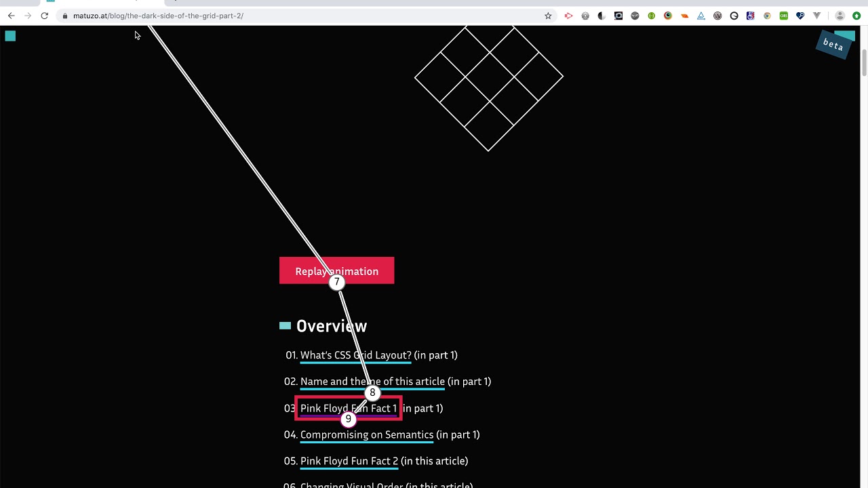Open the What's CSS Grid Layout? link
This screenshot has width=868, height=488.
pos(355,355)
